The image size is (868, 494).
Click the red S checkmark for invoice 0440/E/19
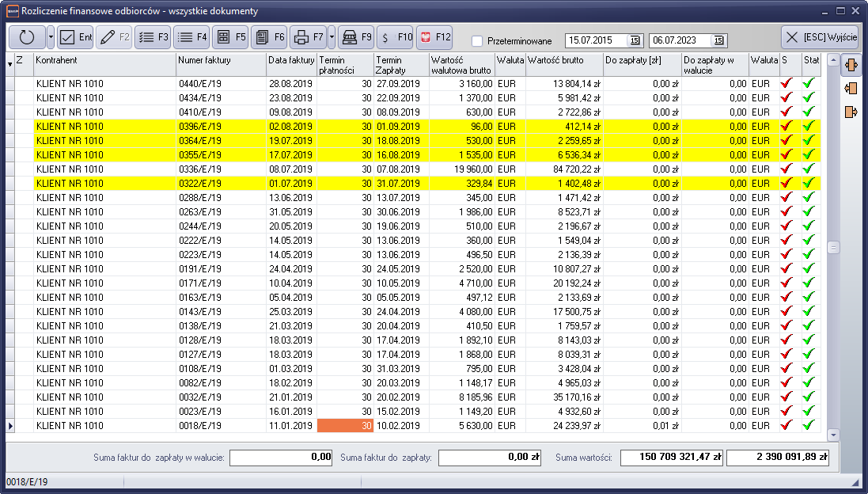click(786, 83)
